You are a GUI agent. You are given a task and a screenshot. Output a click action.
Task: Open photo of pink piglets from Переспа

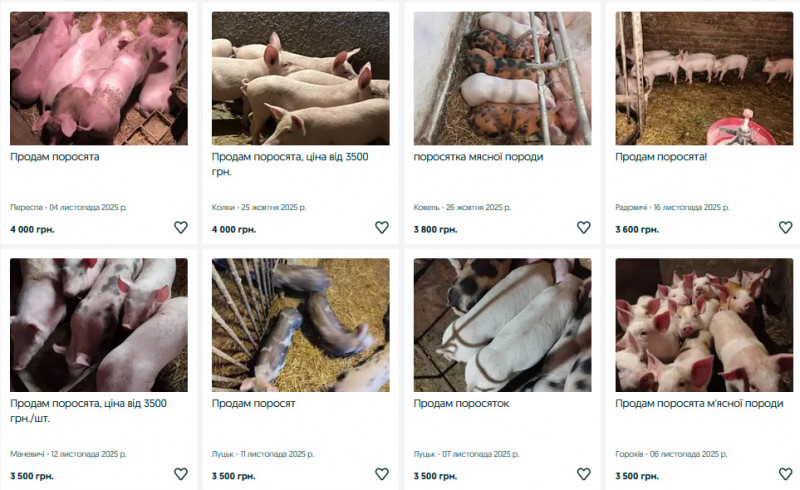tap(99, 79)
